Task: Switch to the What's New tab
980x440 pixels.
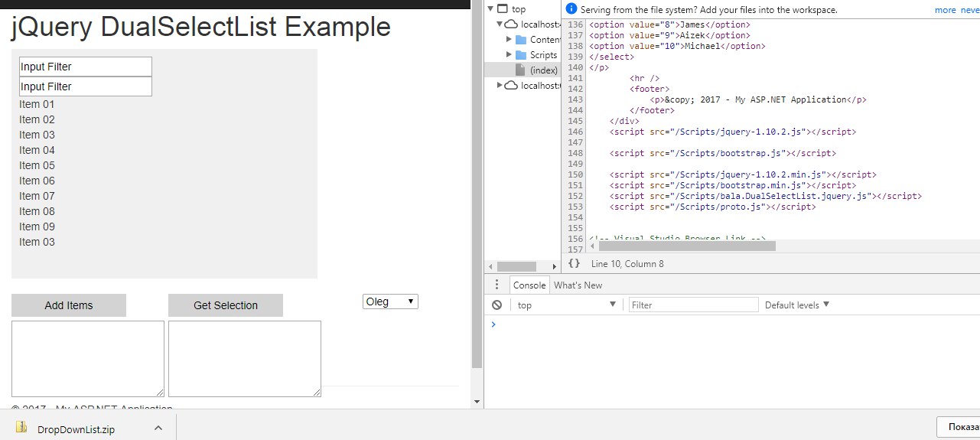Action: pyautogui.click(x=578, y=285)
